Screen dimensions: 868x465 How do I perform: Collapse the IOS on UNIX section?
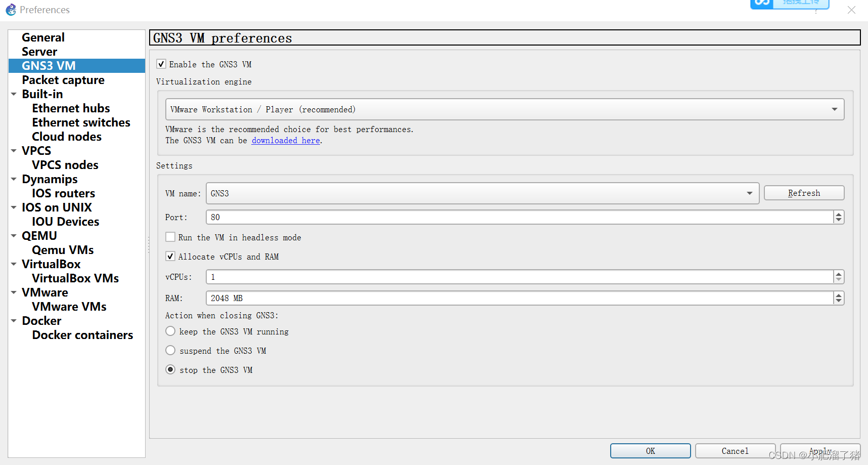[x=14, y=207]
